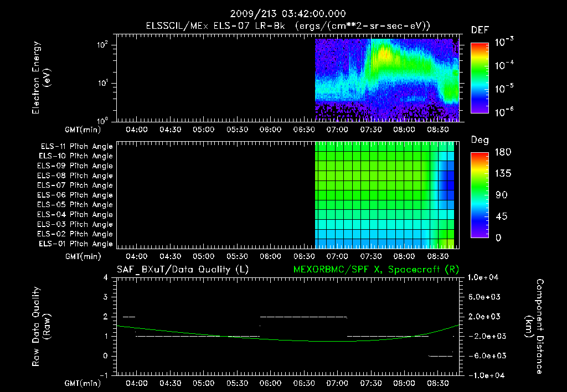Click the -1 tick on data quality axis

104,375
